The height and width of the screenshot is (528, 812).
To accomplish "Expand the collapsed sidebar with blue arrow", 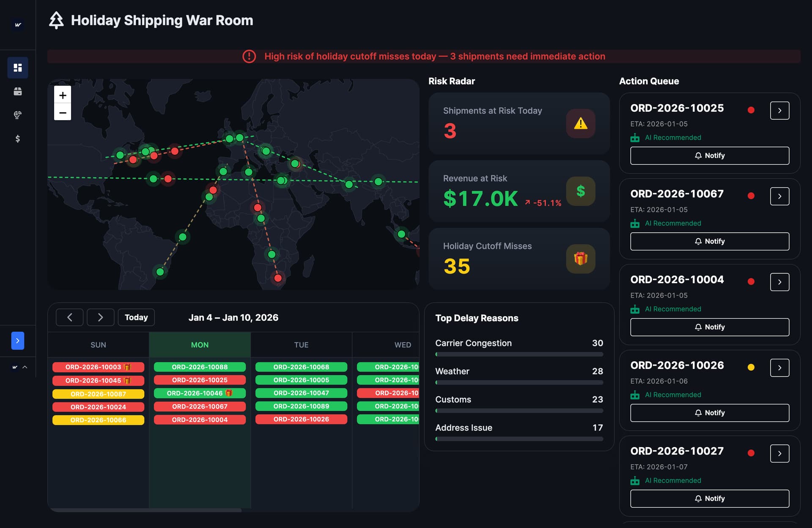I will point(18,341).
